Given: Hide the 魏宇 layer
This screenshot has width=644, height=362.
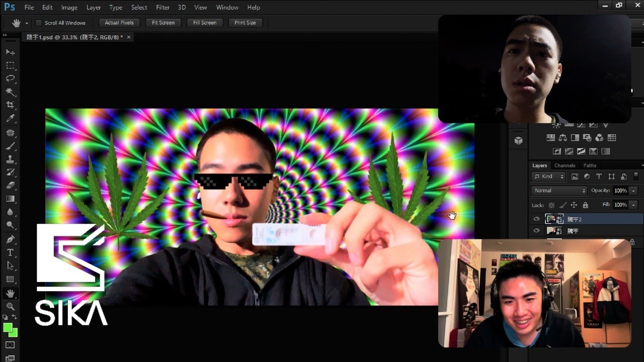Looking at the screenshot, I should pyautogui.click(x=536, y=231).
